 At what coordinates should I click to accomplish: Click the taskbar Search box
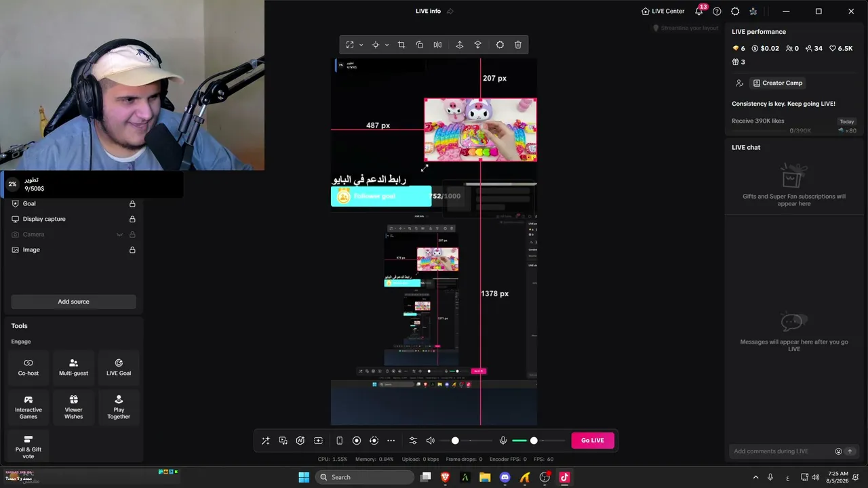[366, 477]
